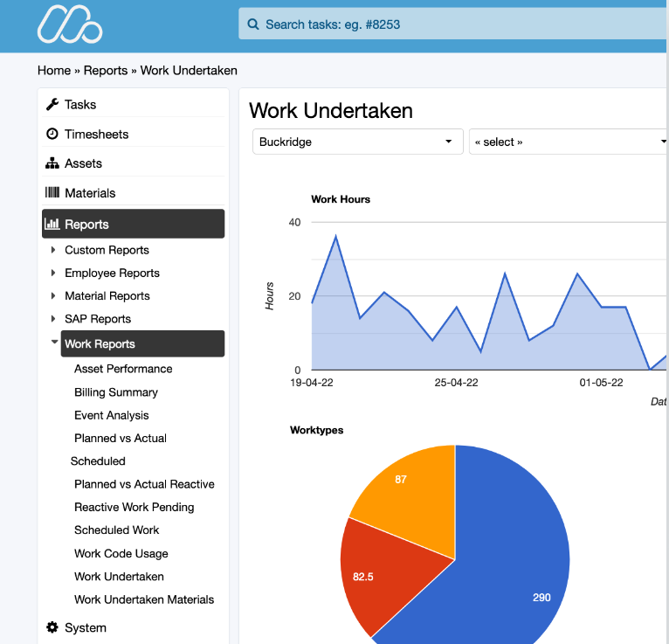Open Employee Reports section
Viewport: 669px width, 644px height.
click(112, 273)
